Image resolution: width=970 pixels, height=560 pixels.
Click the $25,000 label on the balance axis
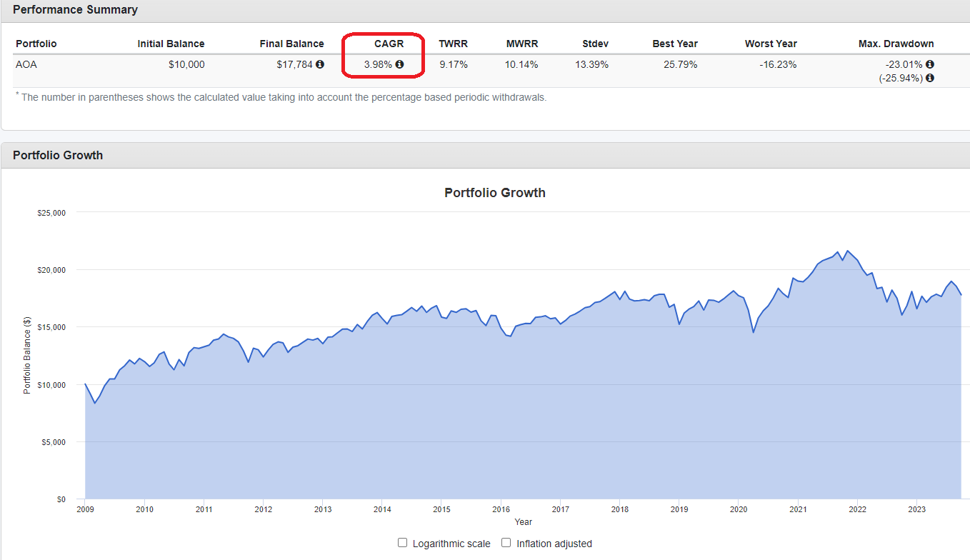(x=51, y=212)
